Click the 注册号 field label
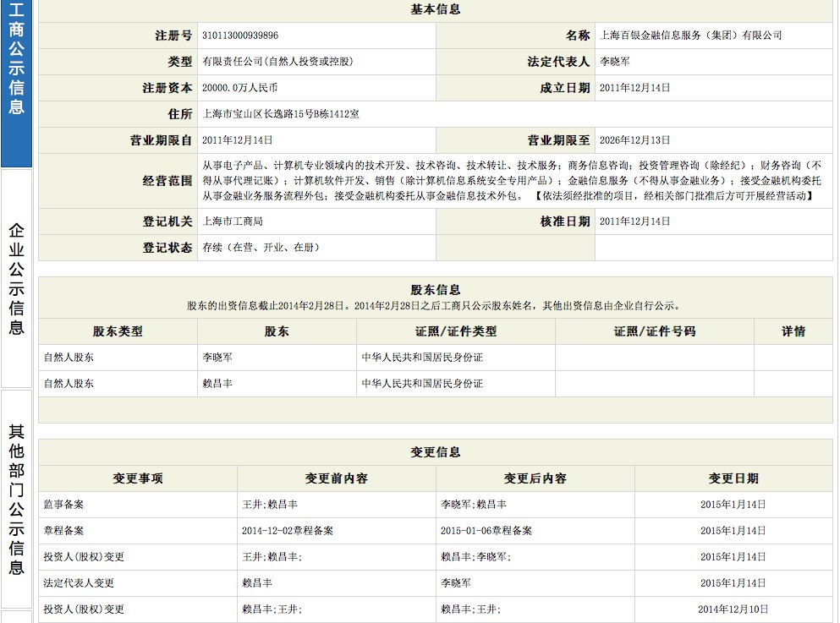840x623 pixels. coord(173,36)
